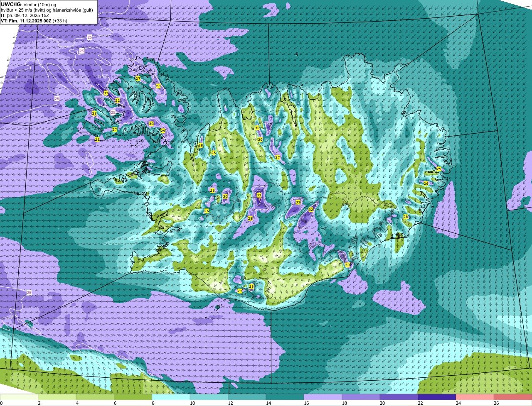This screenshot has width=532, height=406.
Task: Select the 6–8 m/s olive green swatch
Action: click(x=133, y=397)
